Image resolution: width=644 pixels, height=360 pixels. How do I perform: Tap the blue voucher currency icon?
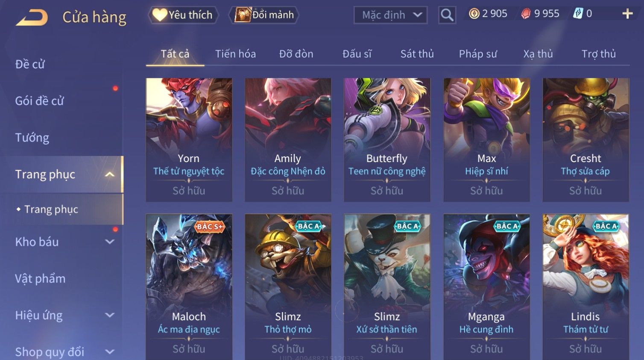point(578,14)
